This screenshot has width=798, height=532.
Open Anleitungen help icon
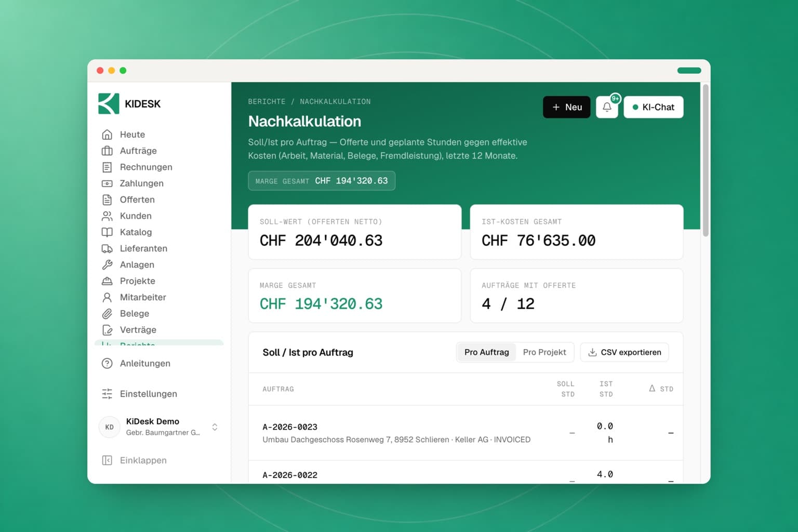tap(107, 363)
